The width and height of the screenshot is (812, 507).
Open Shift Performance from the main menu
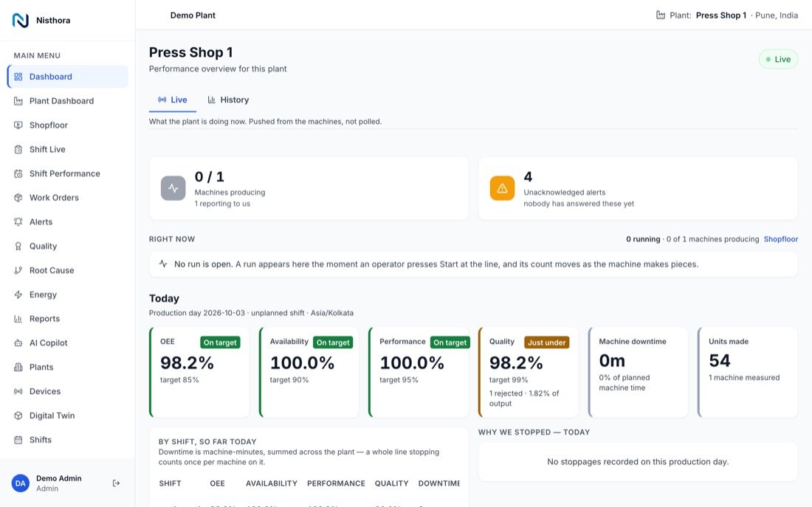click(67, 173)
